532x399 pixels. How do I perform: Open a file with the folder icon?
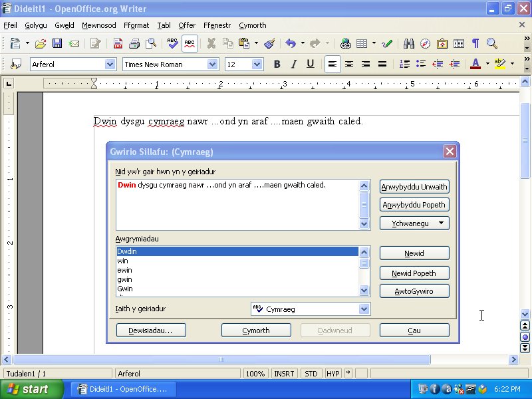[41, 43]
